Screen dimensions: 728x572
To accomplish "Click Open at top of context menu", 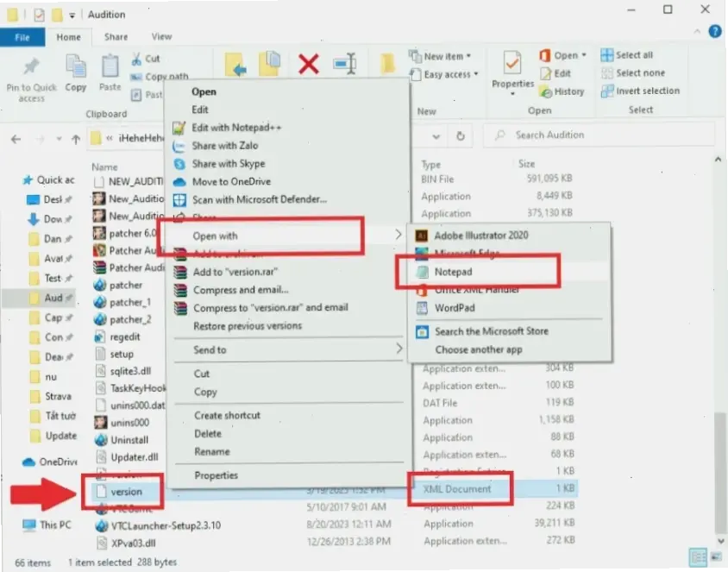I will [x=204, y=92].
